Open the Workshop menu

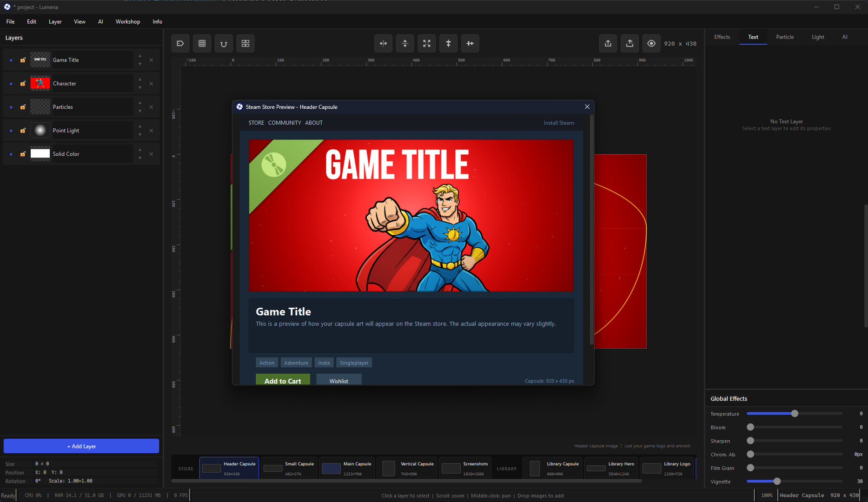127,21
